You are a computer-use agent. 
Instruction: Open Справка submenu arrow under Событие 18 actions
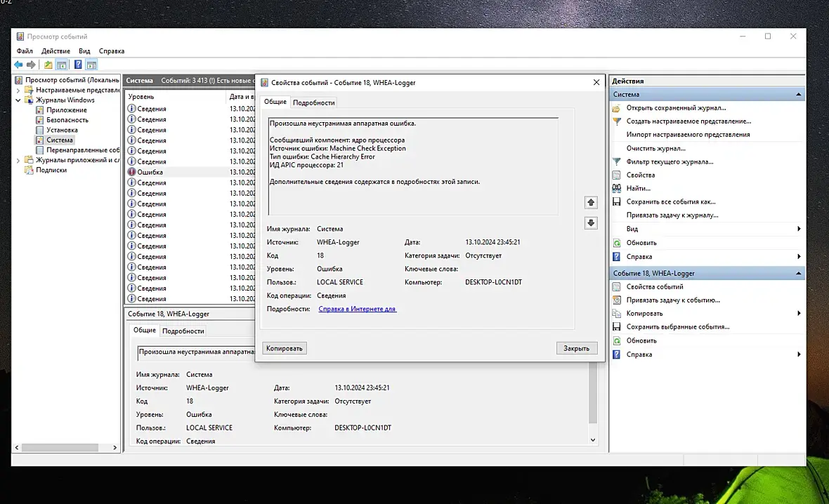[x=799, y=354]
